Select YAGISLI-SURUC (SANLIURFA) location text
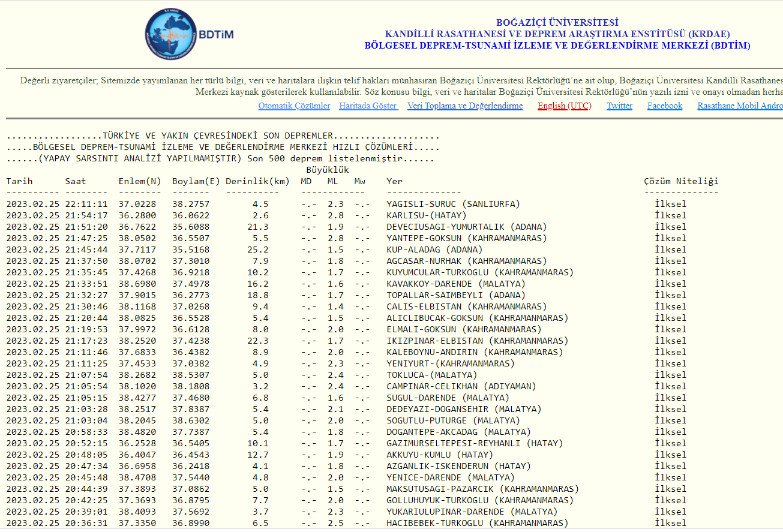 (x=453, y=204)
